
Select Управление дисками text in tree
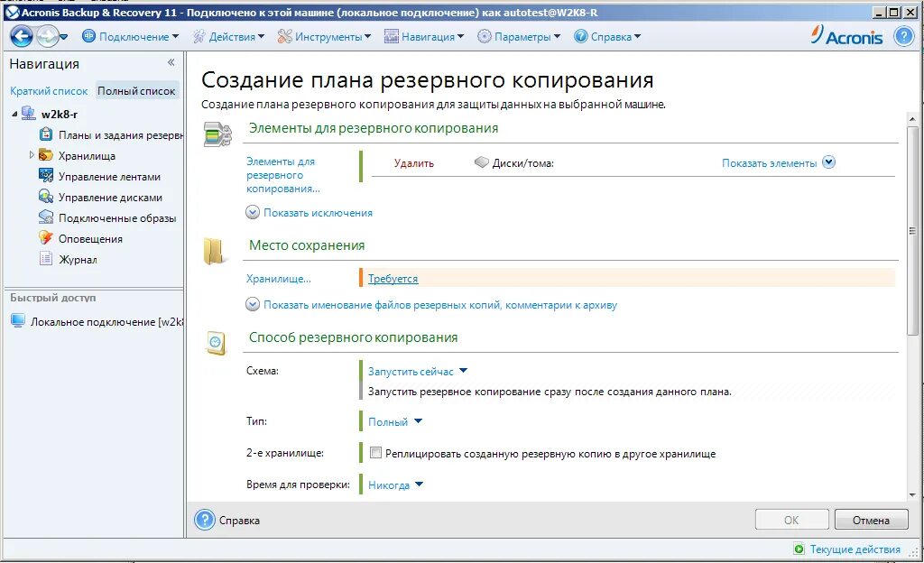click(x=110, y=198)
